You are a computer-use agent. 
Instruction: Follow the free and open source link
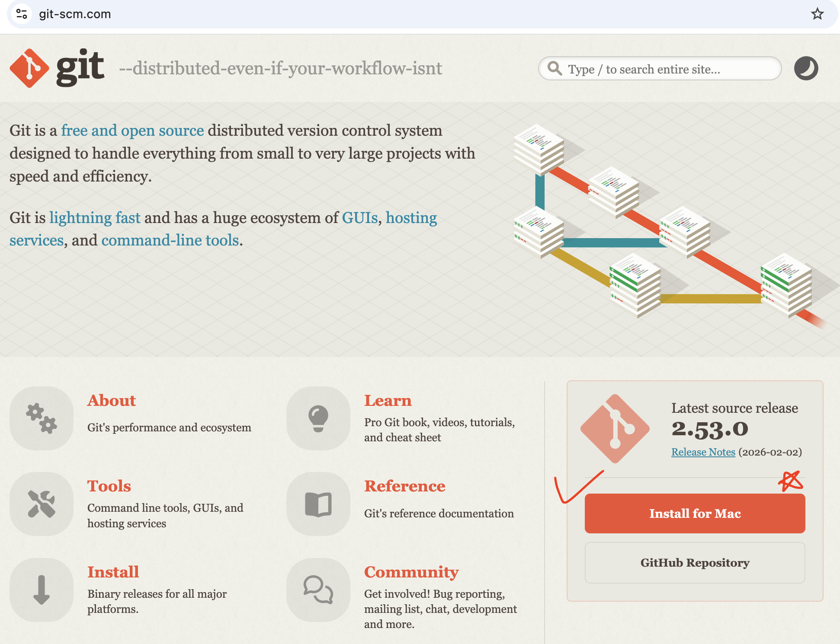click(x=132, y=131)
